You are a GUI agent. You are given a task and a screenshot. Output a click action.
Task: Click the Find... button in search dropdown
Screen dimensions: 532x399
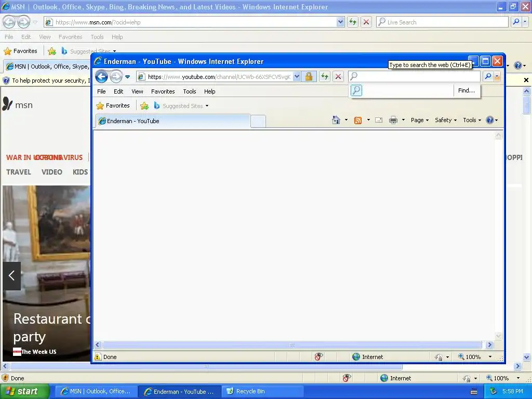467,90
